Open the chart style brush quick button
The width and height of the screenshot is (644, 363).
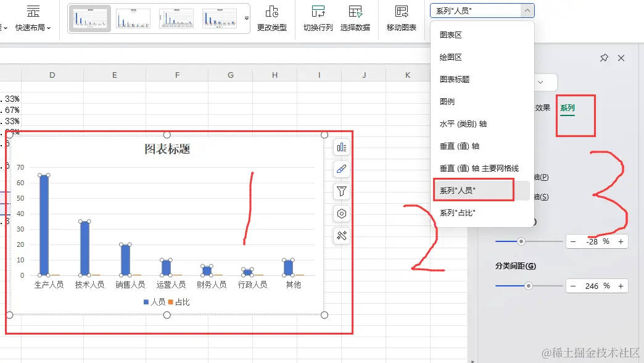[x=341, y=169]
